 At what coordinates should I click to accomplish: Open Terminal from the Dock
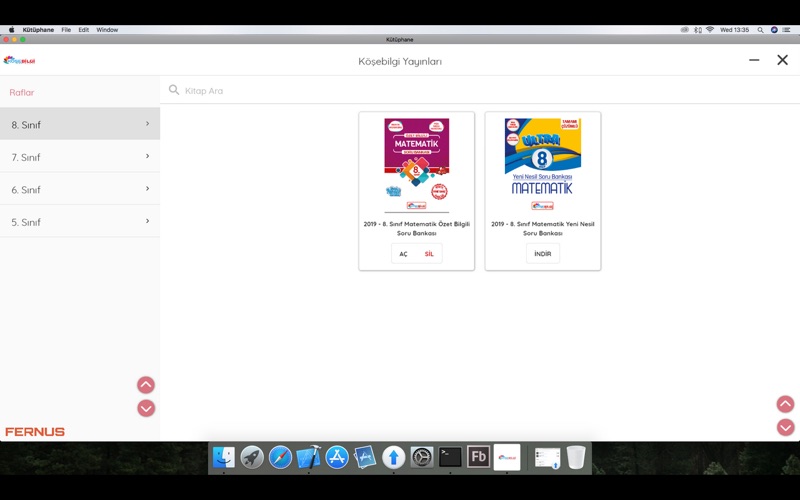pos(450,457)
